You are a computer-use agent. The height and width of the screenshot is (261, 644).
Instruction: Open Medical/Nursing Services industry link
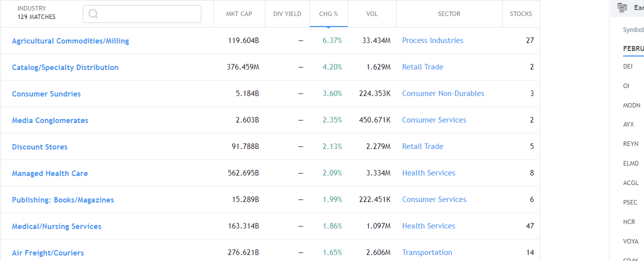pos(57,226)
